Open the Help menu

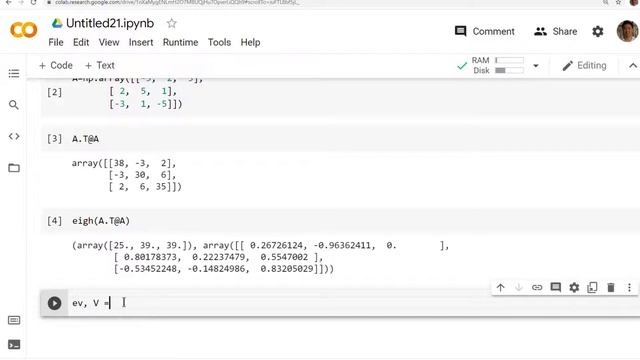[250, 42]
